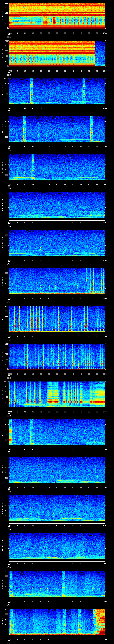Viewport: 114px width, 644px height.
Task: Click the 30-second tick label under 8:22:00 spectrogram
Action: tap(57, 261)
